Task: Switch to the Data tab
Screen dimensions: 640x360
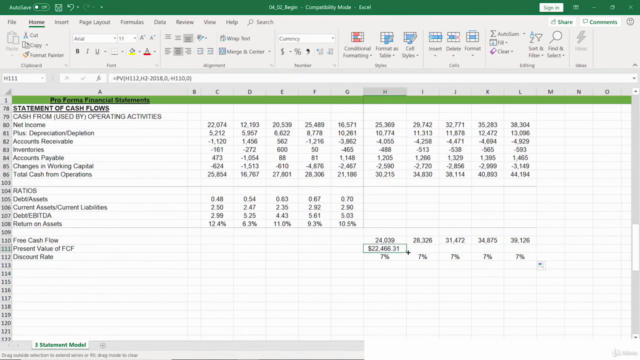Action: [160, 22]
